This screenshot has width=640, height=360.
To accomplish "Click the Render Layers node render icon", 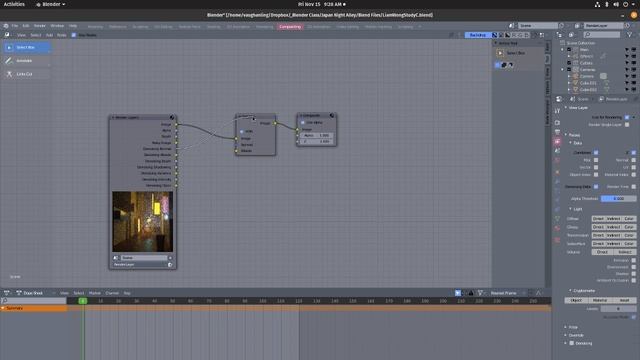I will tap(172, 117).
